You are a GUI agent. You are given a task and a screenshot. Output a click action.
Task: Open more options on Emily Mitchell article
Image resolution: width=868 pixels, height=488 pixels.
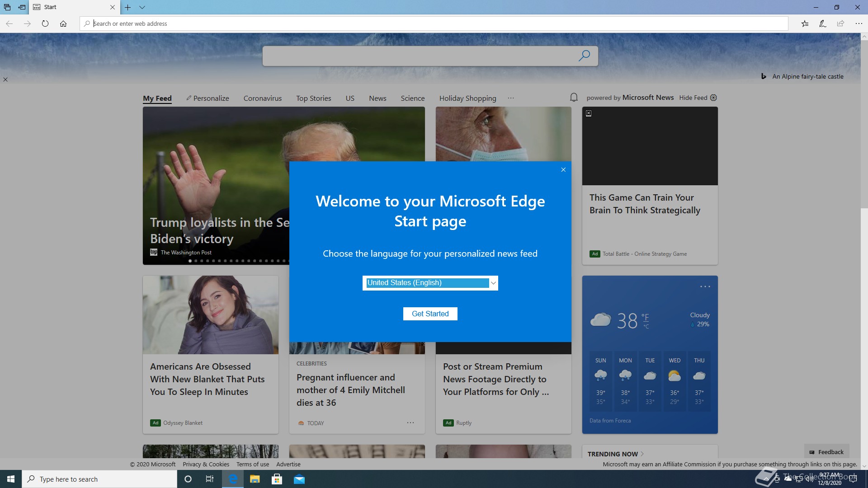click(410, 423)
